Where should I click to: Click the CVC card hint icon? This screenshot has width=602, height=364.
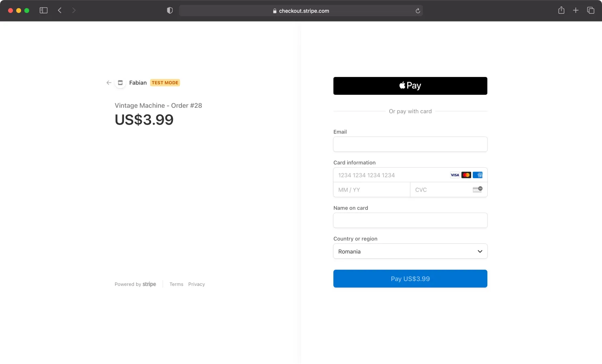coord(477,189)
